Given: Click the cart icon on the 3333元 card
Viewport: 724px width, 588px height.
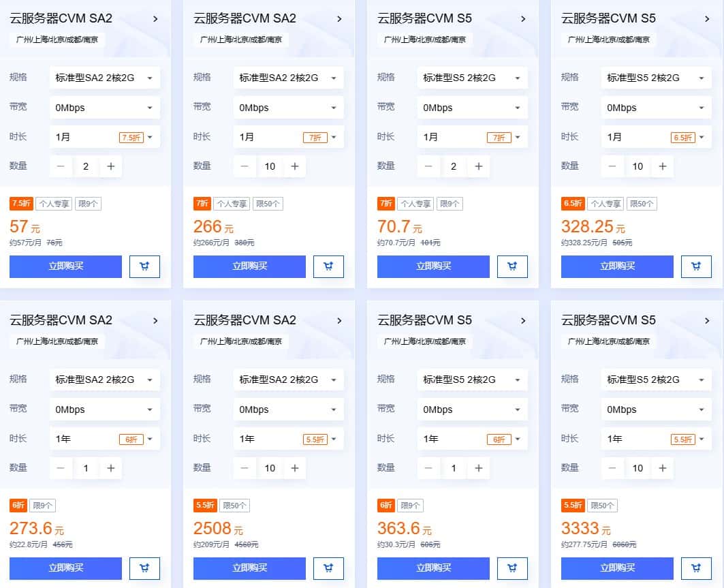Looking at the screenshot, I should 696,568.
